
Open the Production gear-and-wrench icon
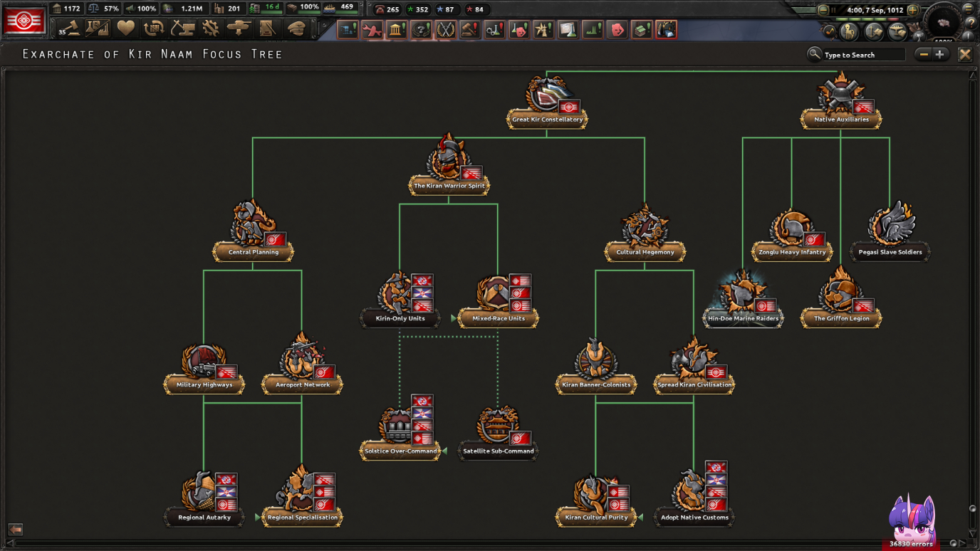click(211, 28)
